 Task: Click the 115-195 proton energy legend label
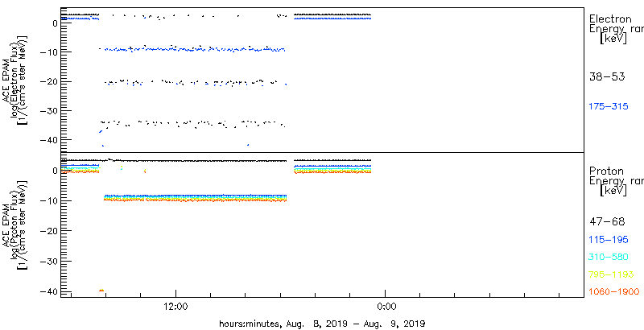pyautogui.click(x=609, y=240)
